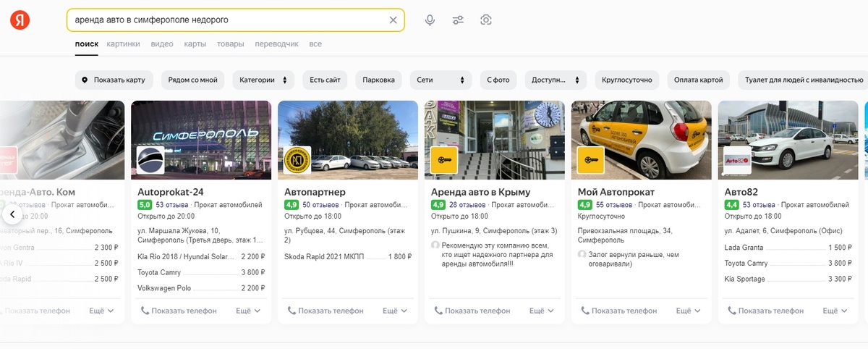
Task: Open Авто82 white car photo
Action: (x=788, y=140)
